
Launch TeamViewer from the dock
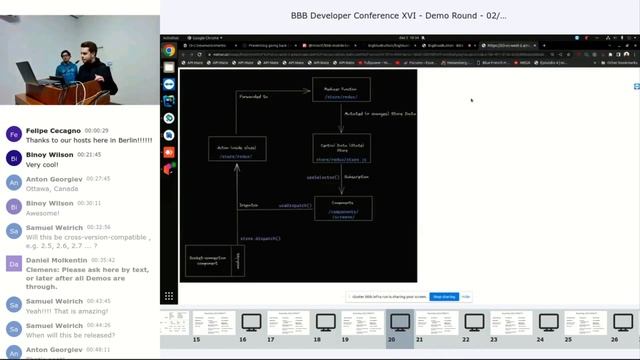tap(169, 84)
